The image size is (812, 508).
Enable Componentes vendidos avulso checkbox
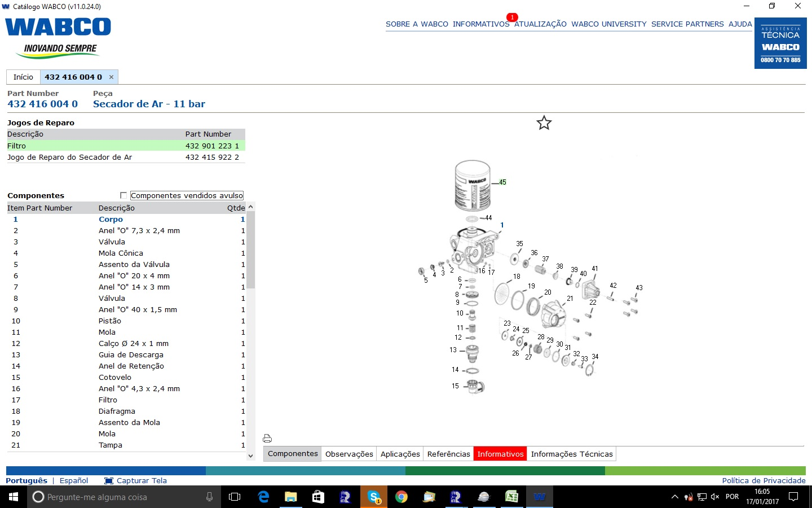123,195
